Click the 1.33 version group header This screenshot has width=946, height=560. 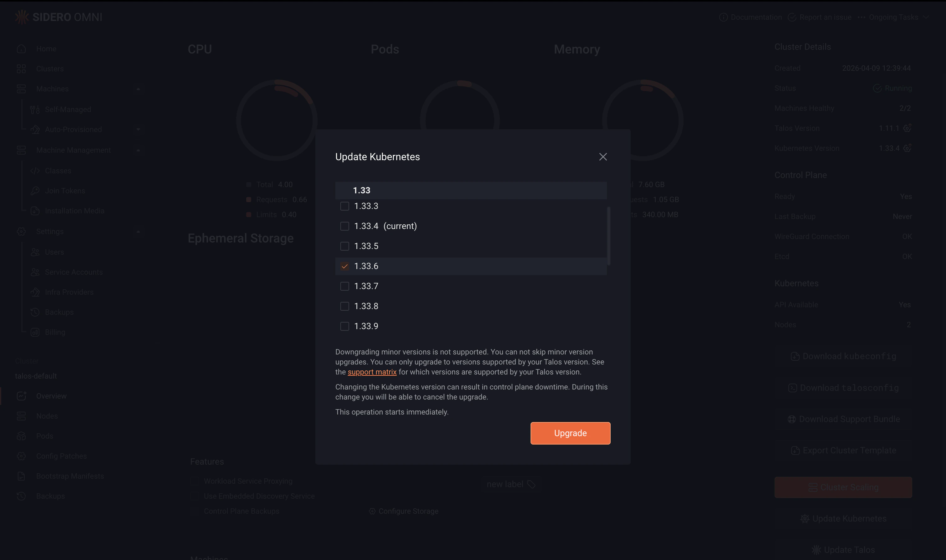tap(470, 191)
